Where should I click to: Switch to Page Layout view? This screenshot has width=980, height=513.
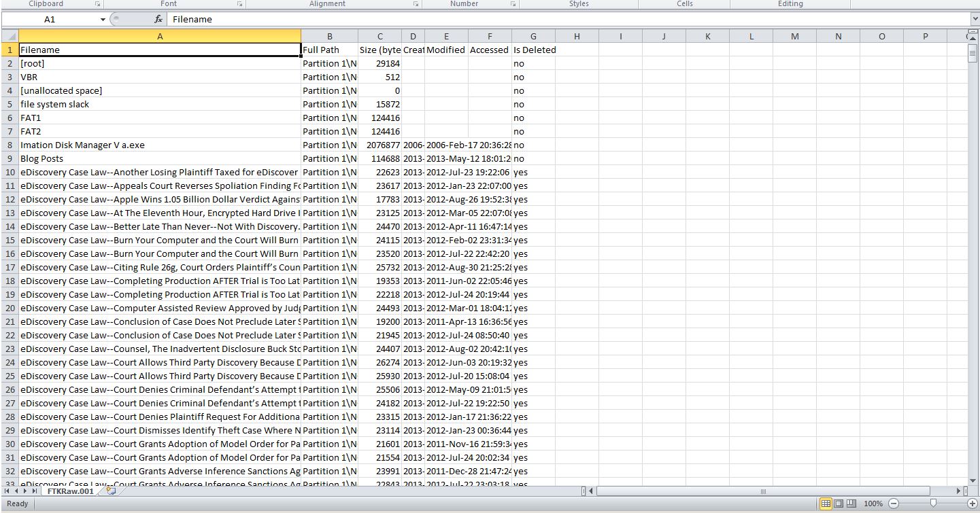[839, 503]
